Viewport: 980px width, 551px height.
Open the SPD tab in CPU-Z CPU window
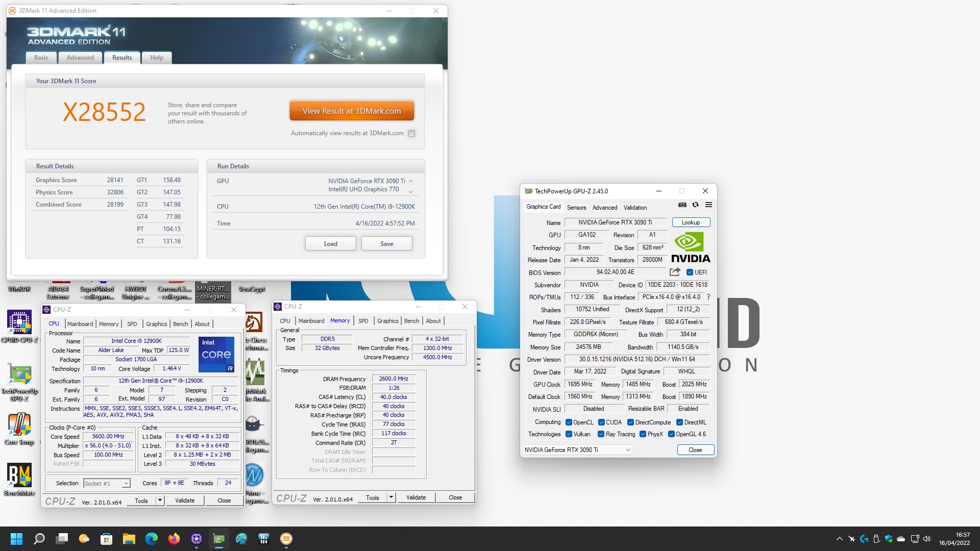click(132, 324)
